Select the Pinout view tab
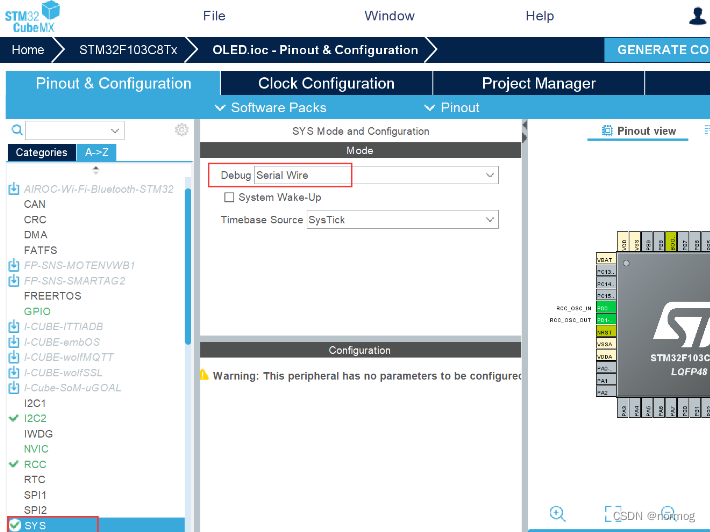The image size is (710, 532). [x=638, y=131]
